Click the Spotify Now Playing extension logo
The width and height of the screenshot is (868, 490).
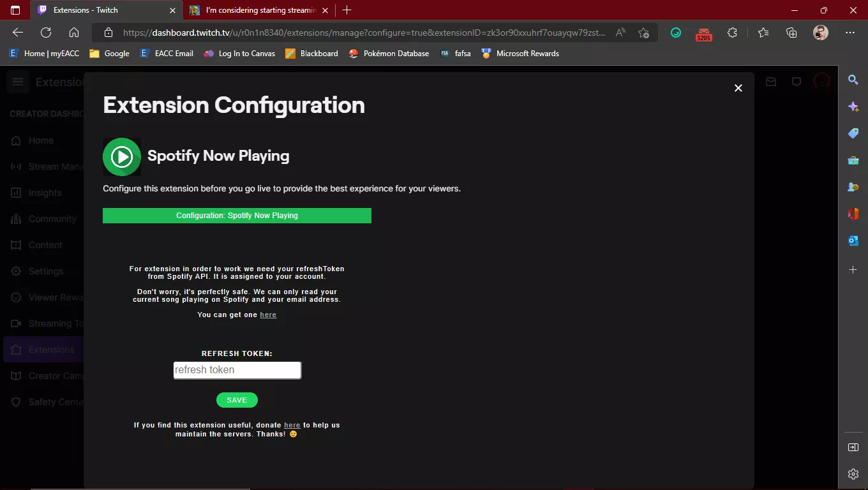tap(122, 156)
